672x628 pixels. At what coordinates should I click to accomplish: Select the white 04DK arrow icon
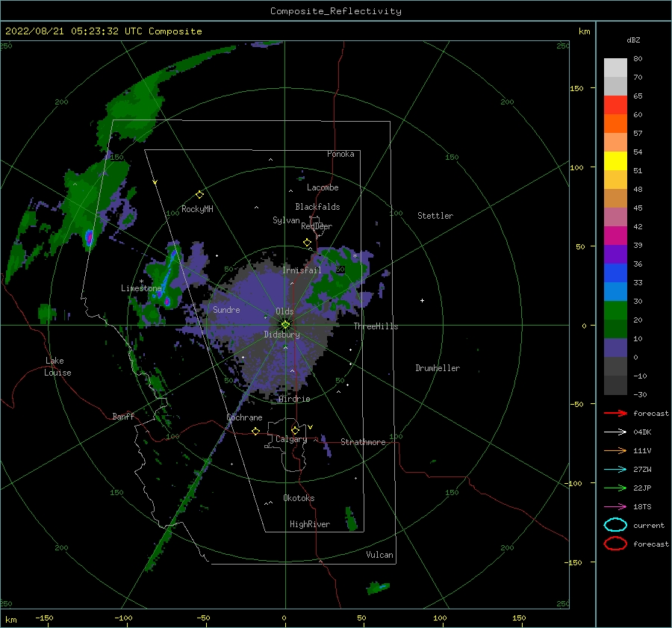pyautogui.click(x=615, y=432)
